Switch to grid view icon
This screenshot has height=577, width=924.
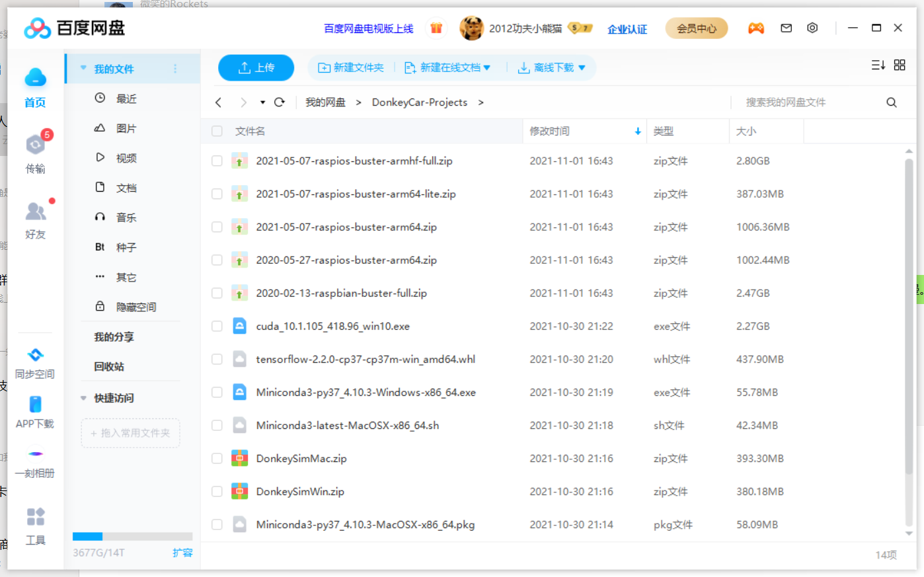pos(900,65)
